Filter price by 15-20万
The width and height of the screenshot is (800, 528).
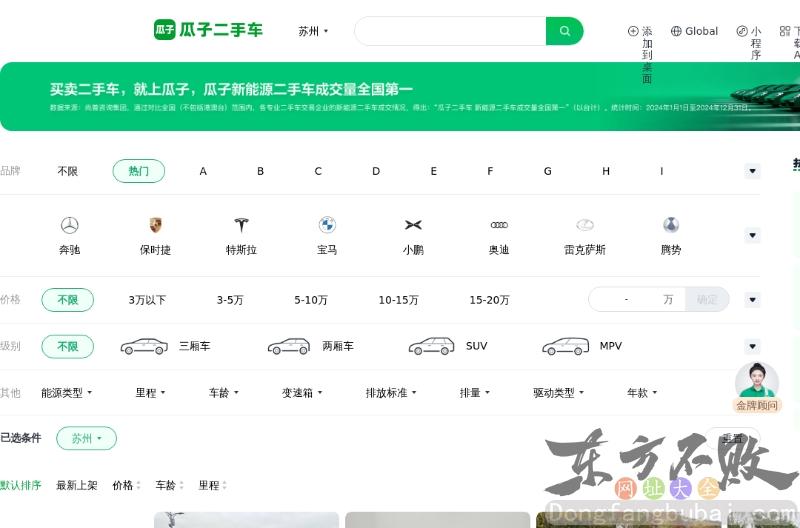pos(489,300)
